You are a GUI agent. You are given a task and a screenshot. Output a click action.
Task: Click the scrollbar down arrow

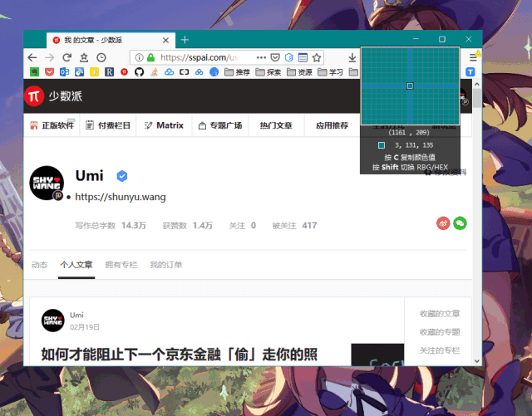477,361
